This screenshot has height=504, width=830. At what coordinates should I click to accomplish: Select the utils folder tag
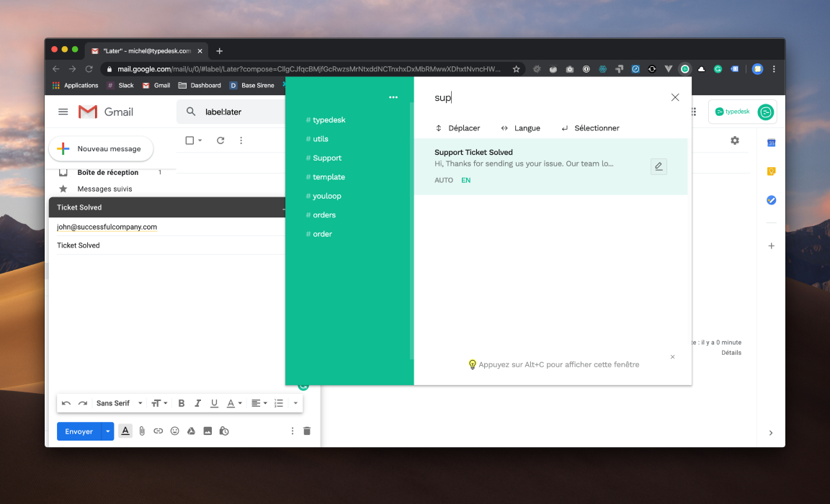(317, 139)
